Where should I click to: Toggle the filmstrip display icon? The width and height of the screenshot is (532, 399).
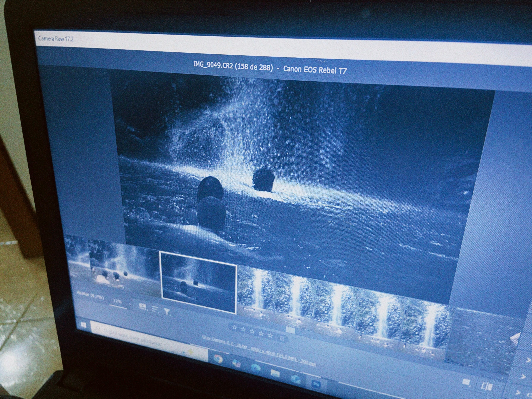click(143, 307)
